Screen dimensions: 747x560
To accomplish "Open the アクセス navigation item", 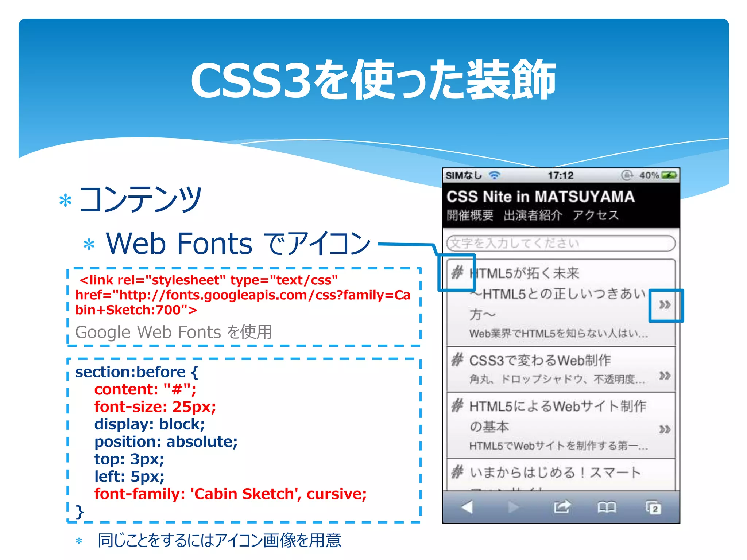I will click(x=596, y=215).
